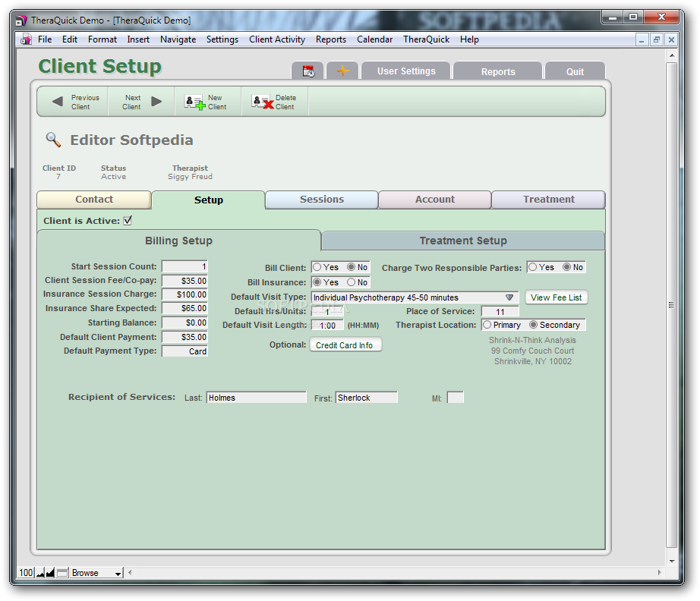Choose Secondary therapist location
Screen dimensions: 700x601
tap(534, 325)
